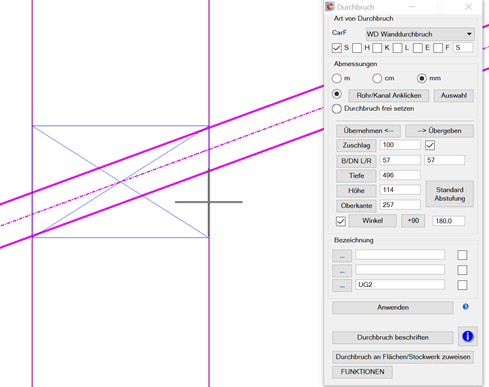Viewport: 489px width, 387px height.
Task: Enable the K checkbox
Action: [377, 48]
